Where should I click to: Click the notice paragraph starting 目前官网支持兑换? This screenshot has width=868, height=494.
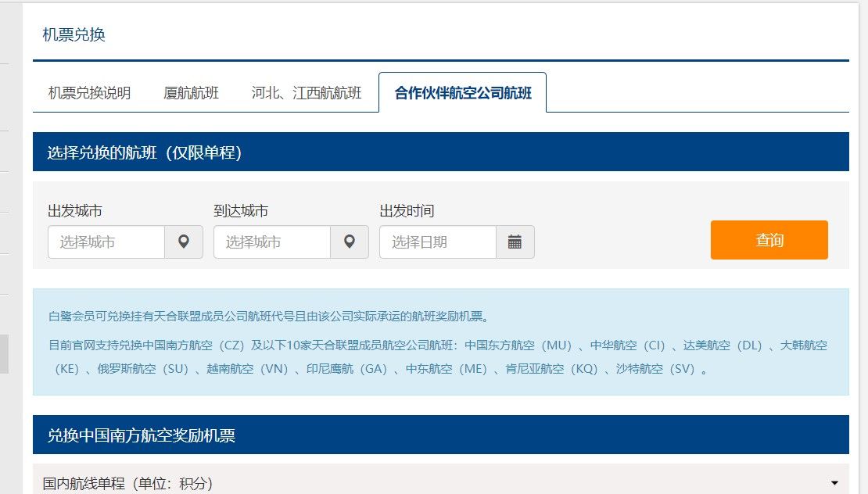(x=438, y=356)
